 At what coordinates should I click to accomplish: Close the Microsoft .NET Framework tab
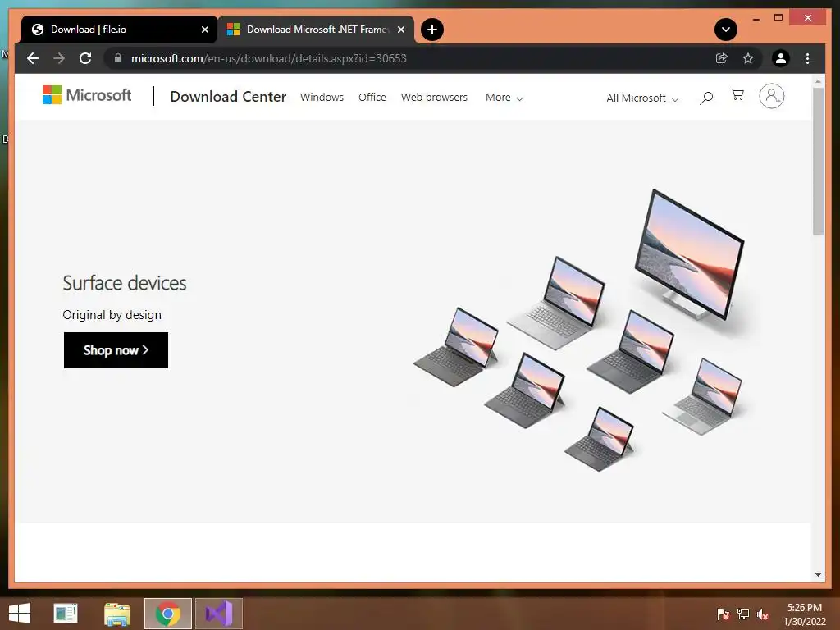(x=400, y=30)
